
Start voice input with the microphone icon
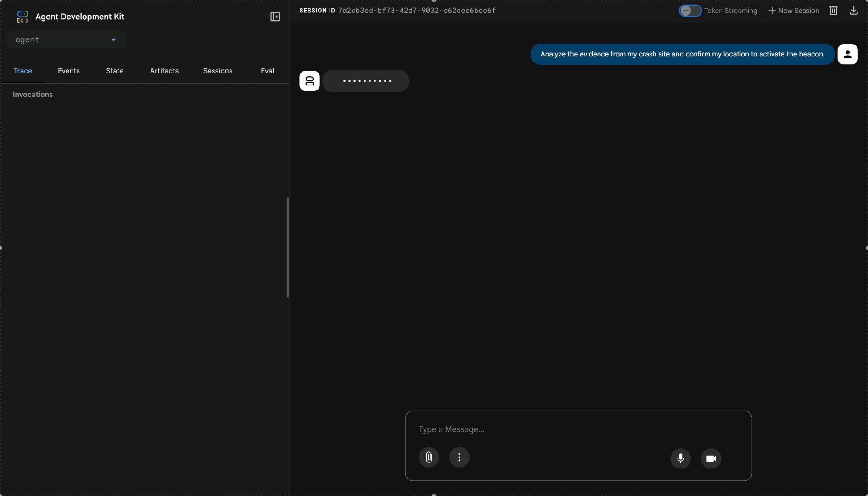point(680,458)
